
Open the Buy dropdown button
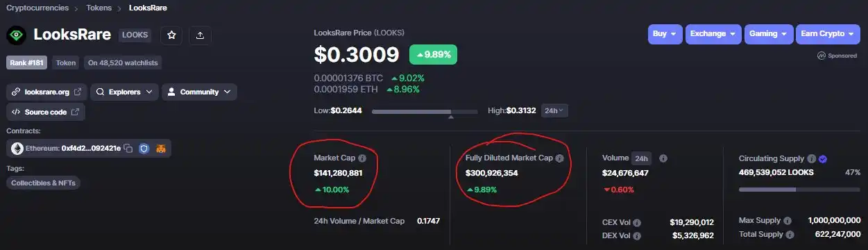tap(665, 33)
